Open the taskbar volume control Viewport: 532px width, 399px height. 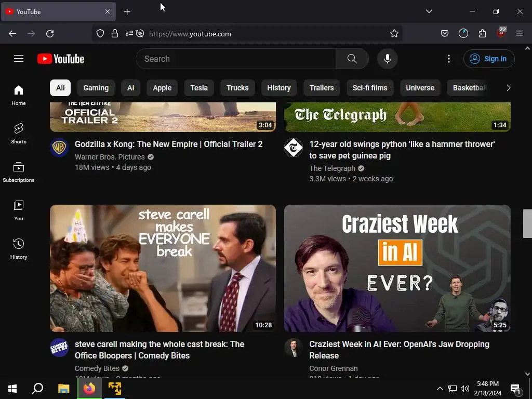(465, 389)
